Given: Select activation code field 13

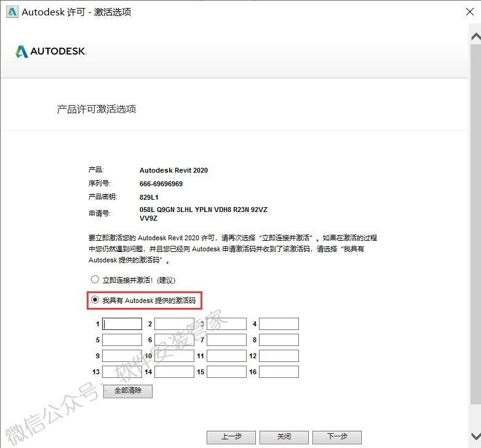Looking at the screenshot, I should 122,372.
